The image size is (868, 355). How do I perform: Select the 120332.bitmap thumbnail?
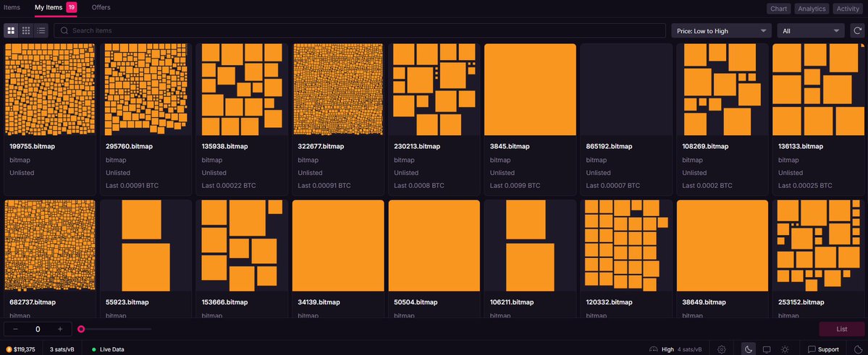(626, 246)
